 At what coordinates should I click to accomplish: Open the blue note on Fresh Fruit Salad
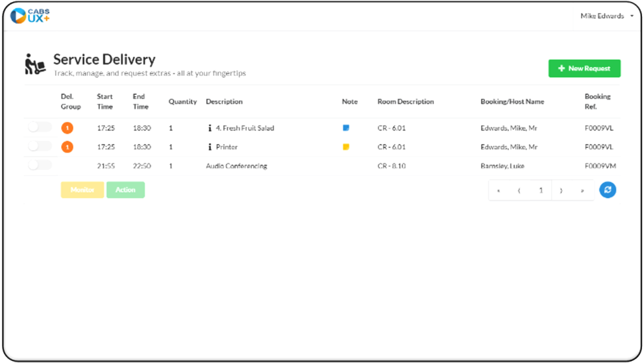(346, 128)
